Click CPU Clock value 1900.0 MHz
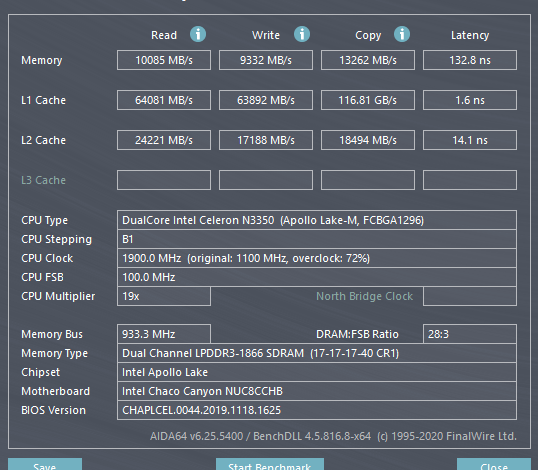 (x=317, y=258)
